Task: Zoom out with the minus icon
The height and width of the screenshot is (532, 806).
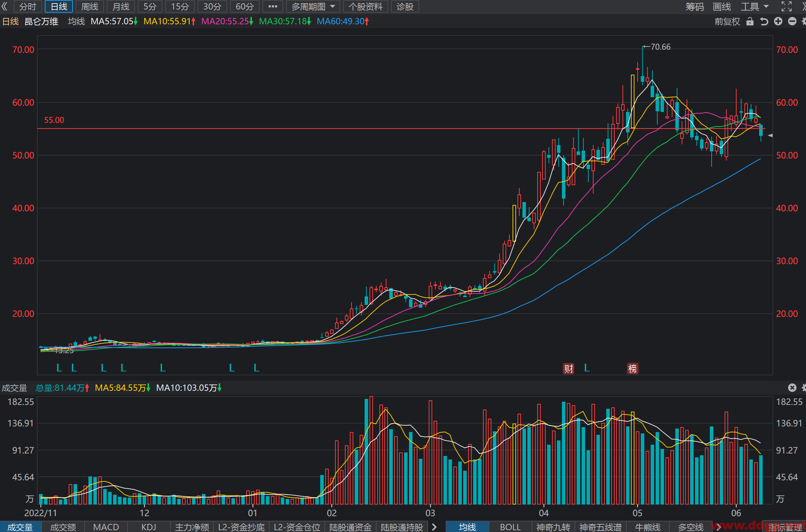Action: coord(792,21)
